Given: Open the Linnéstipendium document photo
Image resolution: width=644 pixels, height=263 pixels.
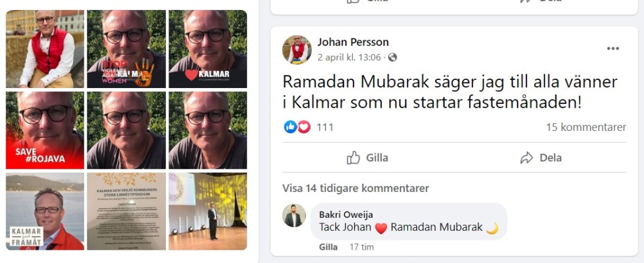Looking at the screenshot, I should coord(126,211).
